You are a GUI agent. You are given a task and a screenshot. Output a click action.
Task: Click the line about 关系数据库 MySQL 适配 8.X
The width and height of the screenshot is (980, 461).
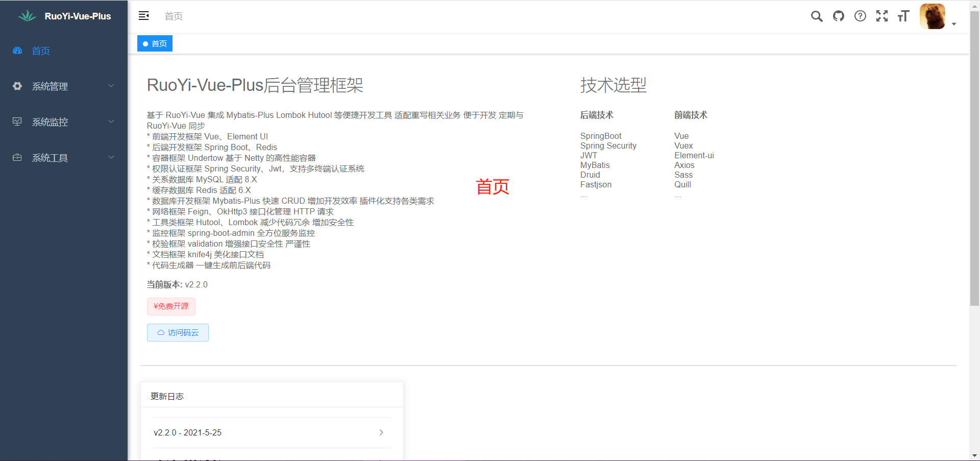point(202,179)
